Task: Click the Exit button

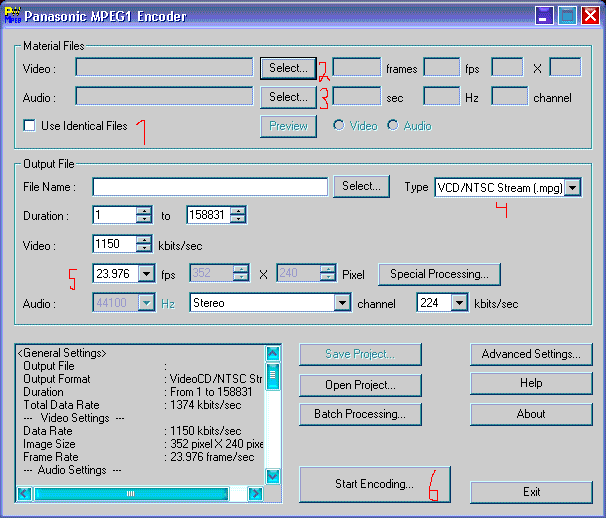Action: pyautogui.click(x=531, y=492)
